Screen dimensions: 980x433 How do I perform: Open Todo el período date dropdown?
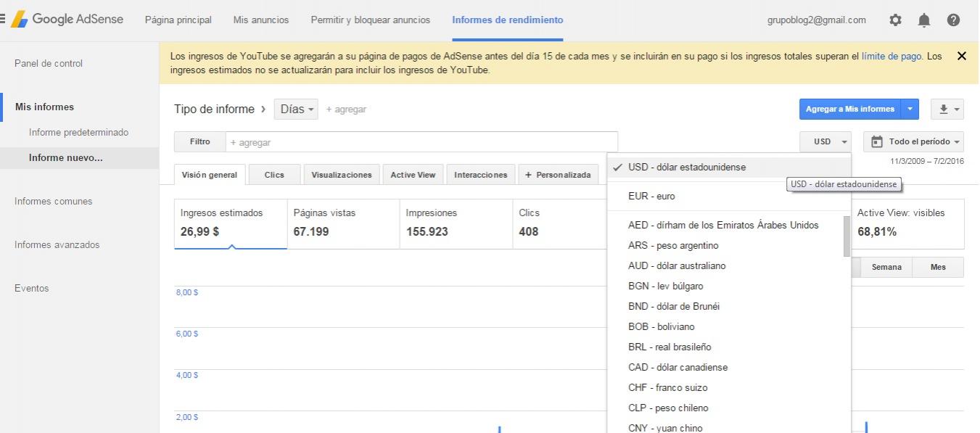click(913, 141)
